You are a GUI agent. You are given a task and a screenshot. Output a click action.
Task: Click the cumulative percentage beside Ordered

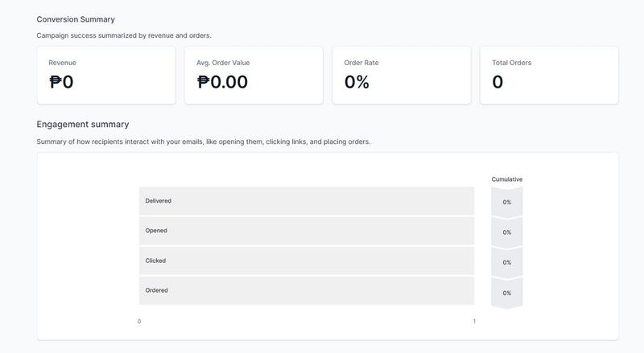(x=507, y=293)
